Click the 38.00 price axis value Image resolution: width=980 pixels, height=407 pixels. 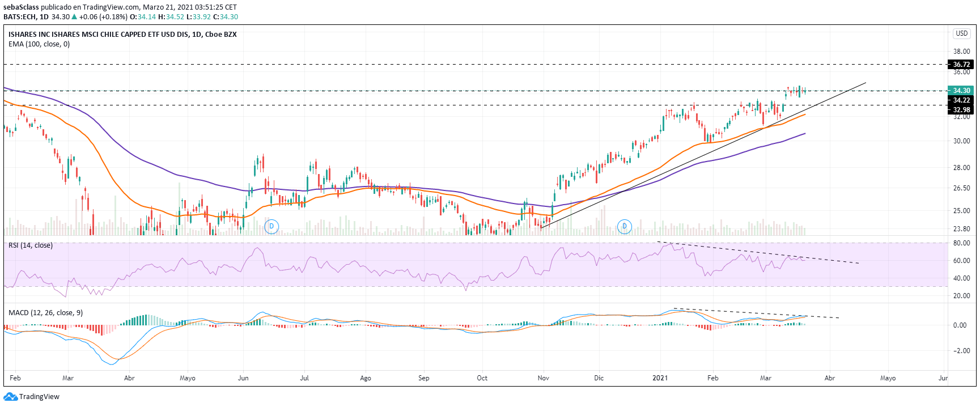click(x=961, y=52)
